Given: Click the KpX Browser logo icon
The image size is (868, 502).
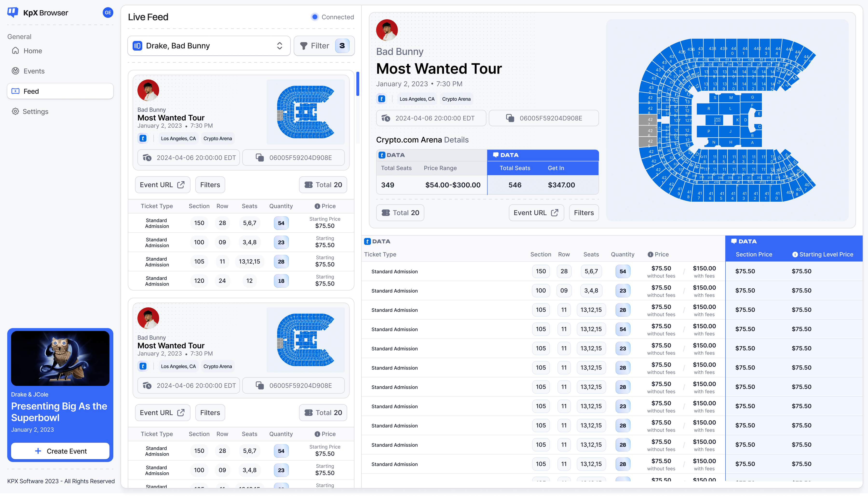Looking at the screenshot, I should click(13, 12).
